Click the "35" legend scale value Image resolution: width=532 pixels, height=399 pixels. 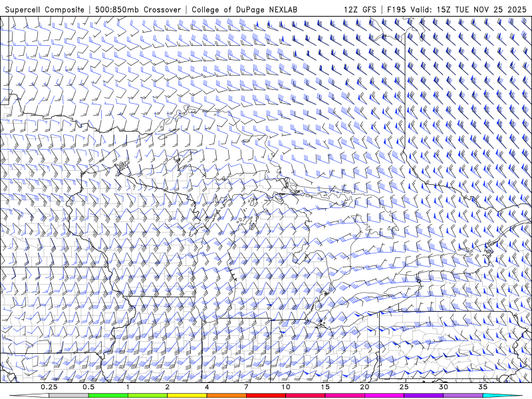pyautogui.click(x=483, y=387)
